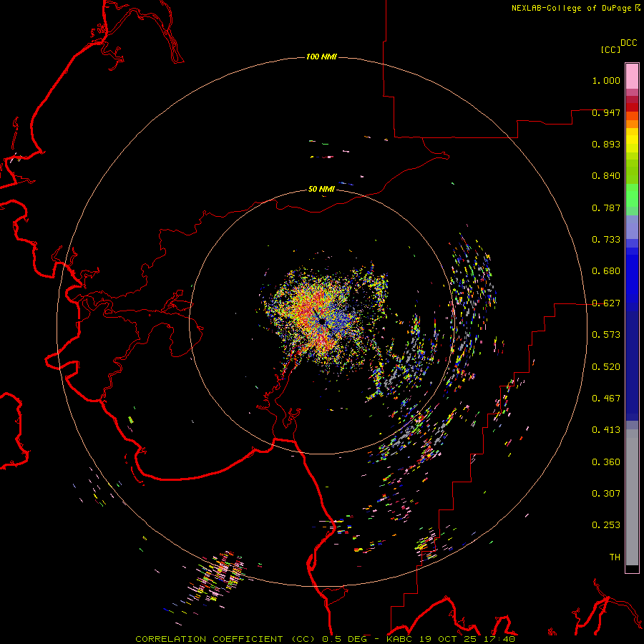
Task: Click the 0.947 scale value
Action: 606,112
